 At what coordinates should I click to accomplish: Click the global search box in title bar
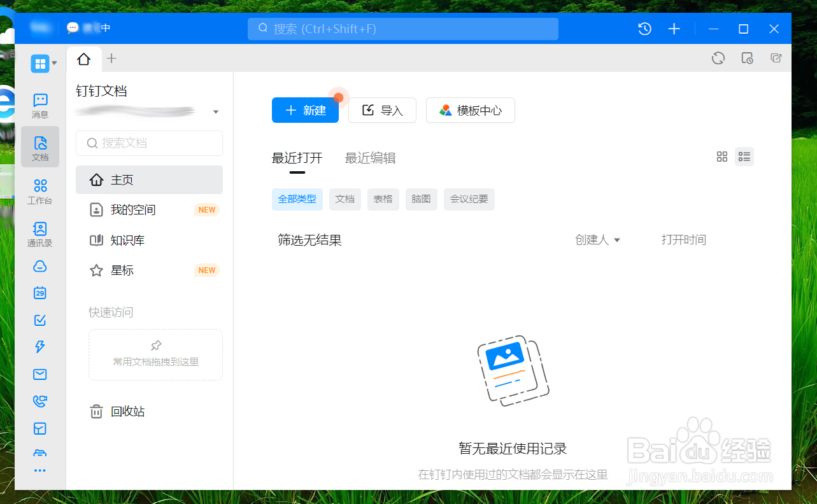coord(403,29)
